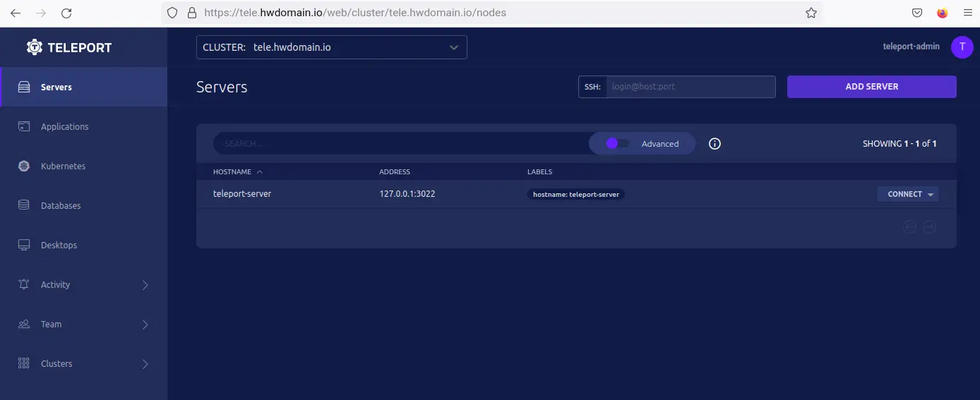Open the Connect dropdown for teleport-server

pyautogui.click(x=908, y=194)
